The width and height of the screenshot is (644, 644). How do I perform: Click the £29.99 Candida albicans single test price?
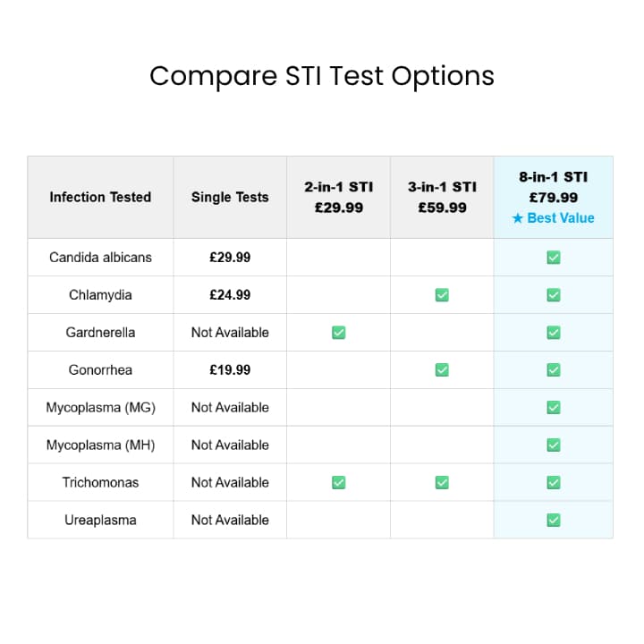pos(230,258)
